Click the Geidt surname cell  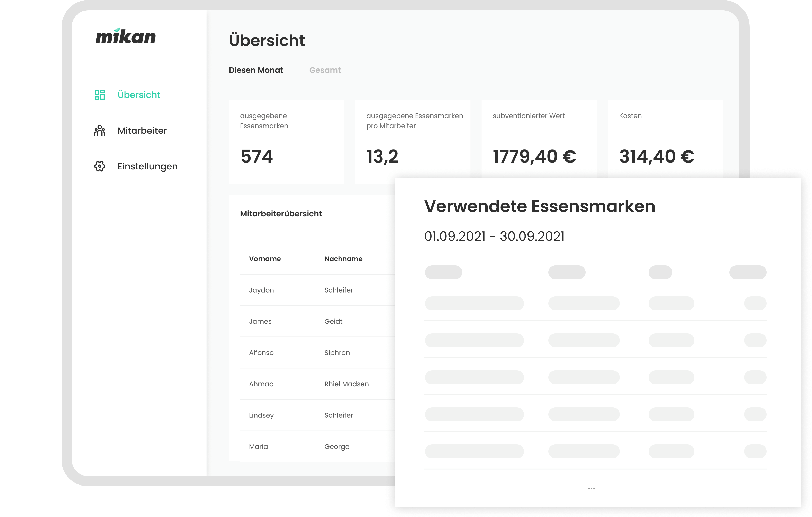click(333, 322)
